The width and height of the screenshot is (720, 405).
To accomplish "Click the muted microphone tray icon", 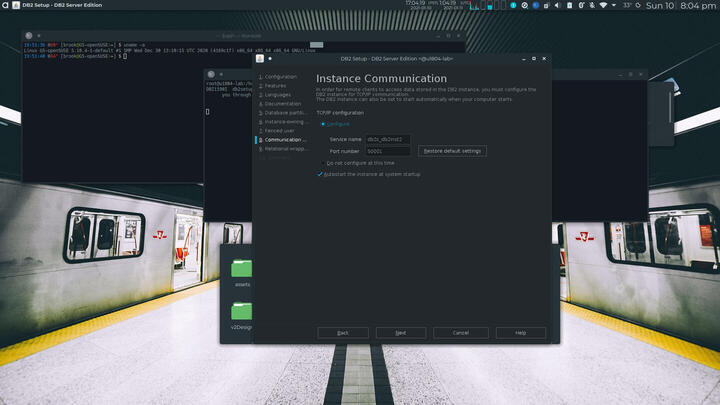I will (592, 6).
